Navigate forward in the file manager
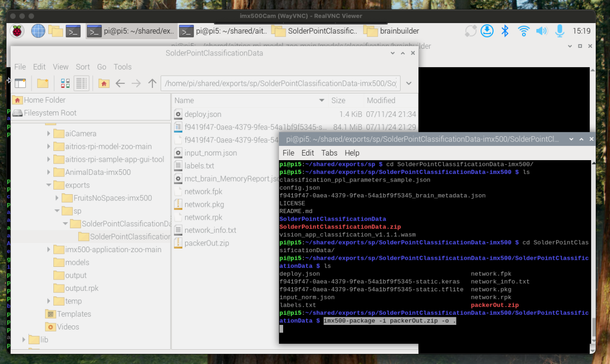 click(136, 83)
